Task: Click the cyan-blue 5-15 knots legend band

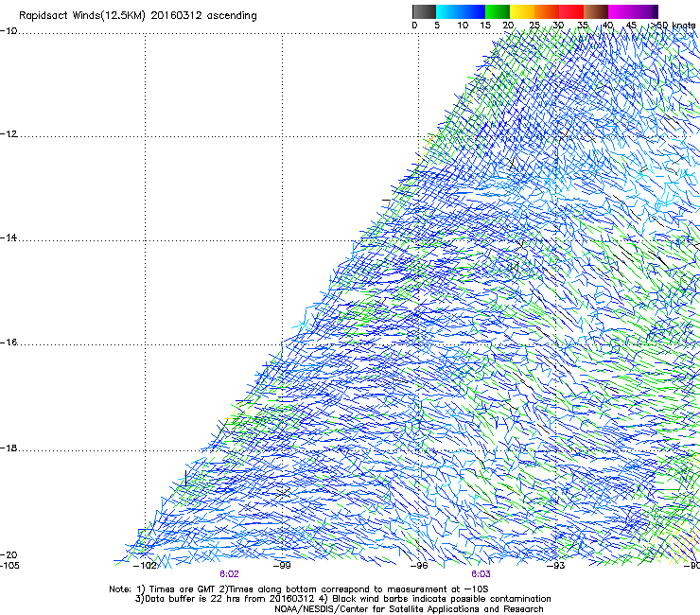Action: [461, 11]
